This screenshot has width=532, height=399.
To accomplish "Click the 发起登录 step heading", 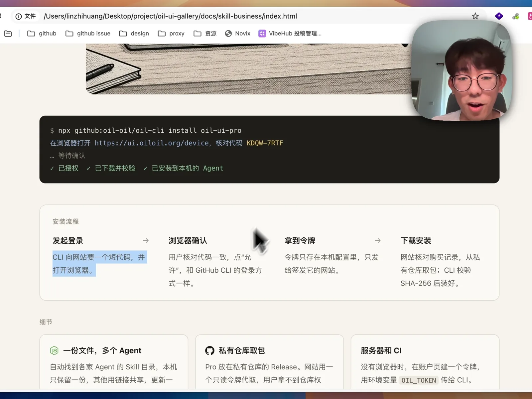I will [68, 240].
